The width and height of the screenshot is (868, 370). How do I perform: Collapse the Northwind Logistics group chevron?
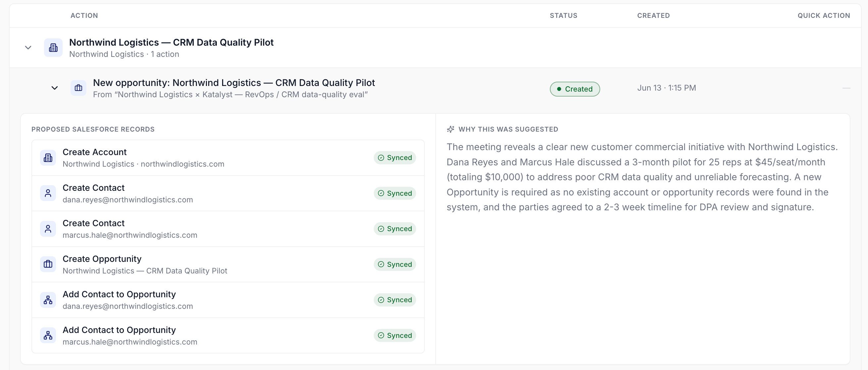28,48
